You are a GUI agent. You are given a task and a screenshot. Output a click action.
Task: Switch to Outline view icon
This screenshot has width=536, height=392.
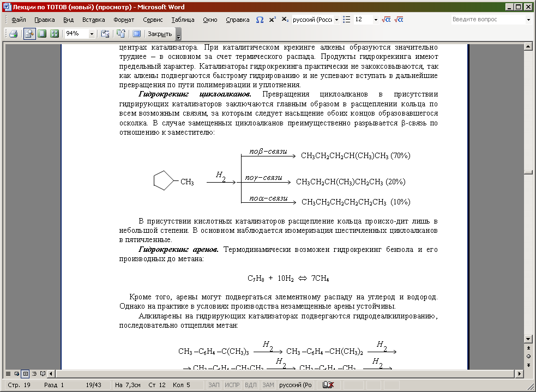click(x=34, y=373)
